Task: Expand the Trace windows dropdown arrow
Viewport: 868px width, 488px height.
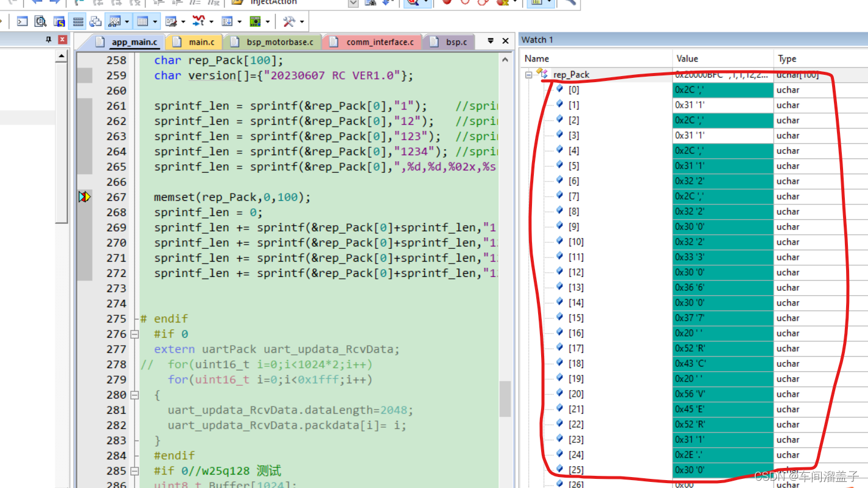Action: coord(239,21)
